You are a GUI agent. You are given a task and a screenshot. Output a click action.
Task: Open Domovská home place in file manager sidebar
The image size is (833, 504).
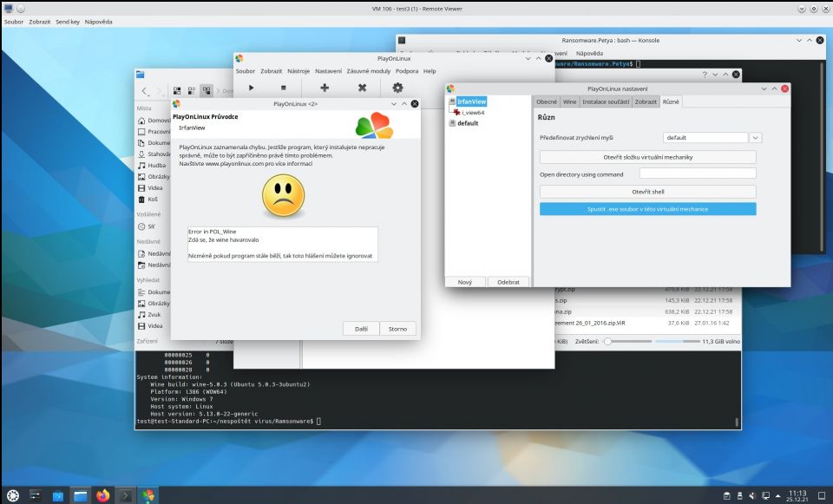154,121
